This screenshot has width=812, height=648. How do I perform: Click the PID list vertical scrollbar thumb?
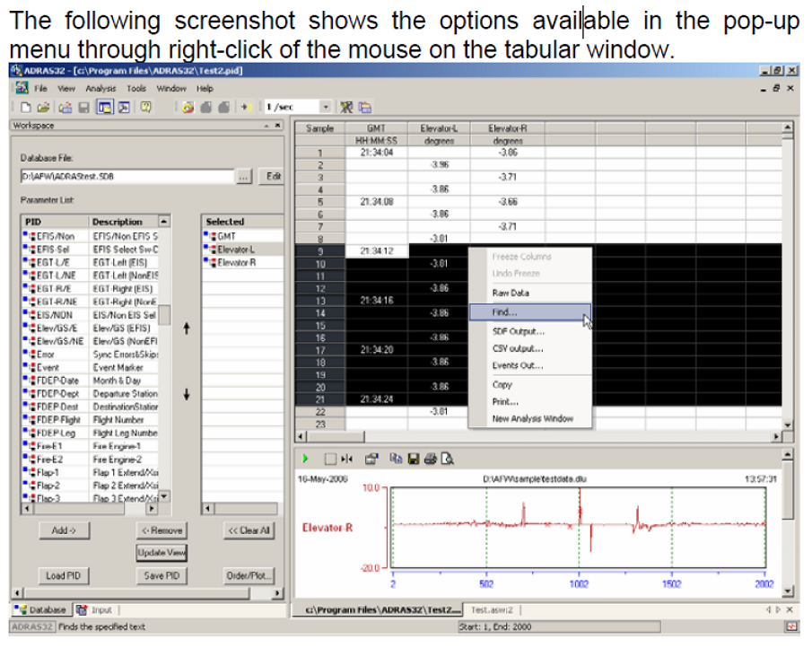point(164,315)
